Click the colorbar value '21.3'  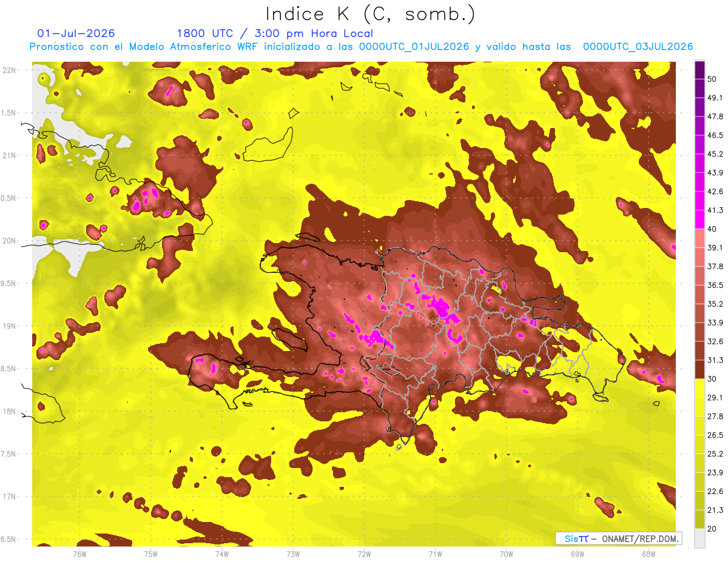(715, 510)
